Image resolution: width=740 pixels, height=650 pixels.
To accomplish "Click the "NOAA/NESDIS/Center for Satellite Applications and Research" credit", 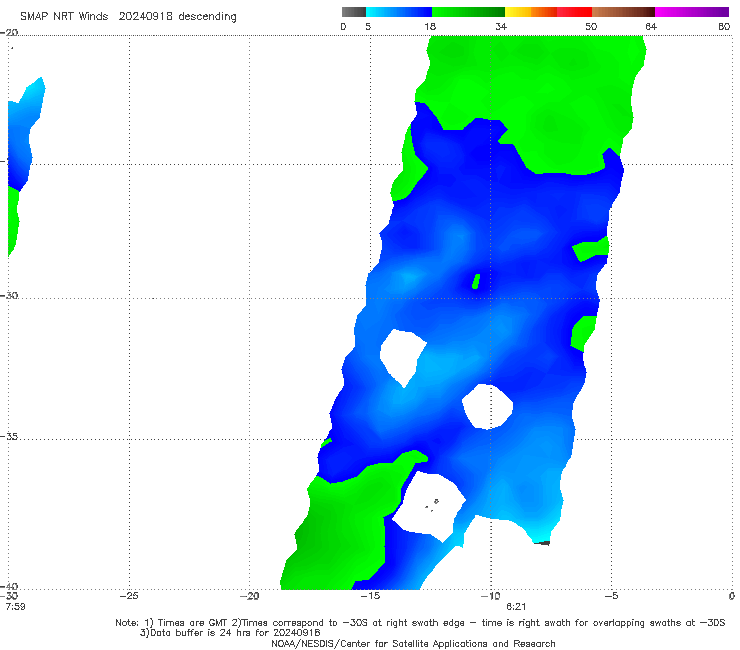I will click(413, 644).
